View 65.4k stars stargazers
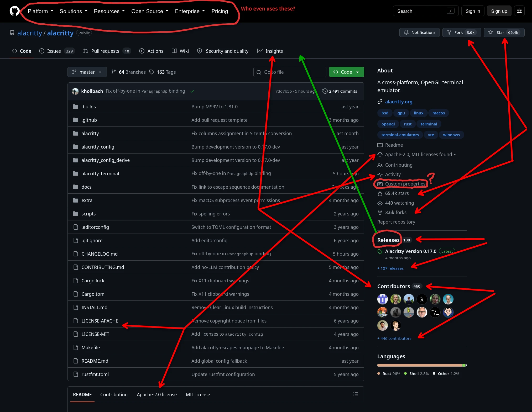Viewport: 532px width, 412px height. pyautogui.click(x=393, y=193)
